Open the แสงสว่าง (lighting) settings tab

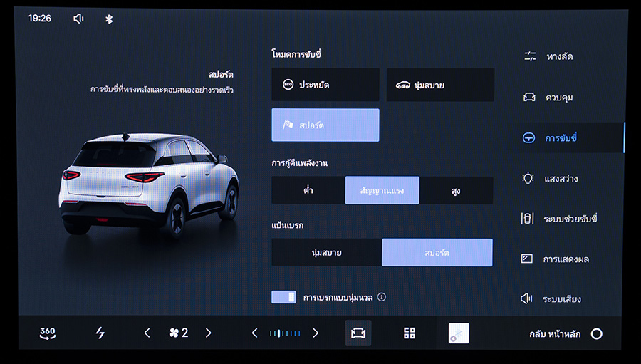coord(561,178)
